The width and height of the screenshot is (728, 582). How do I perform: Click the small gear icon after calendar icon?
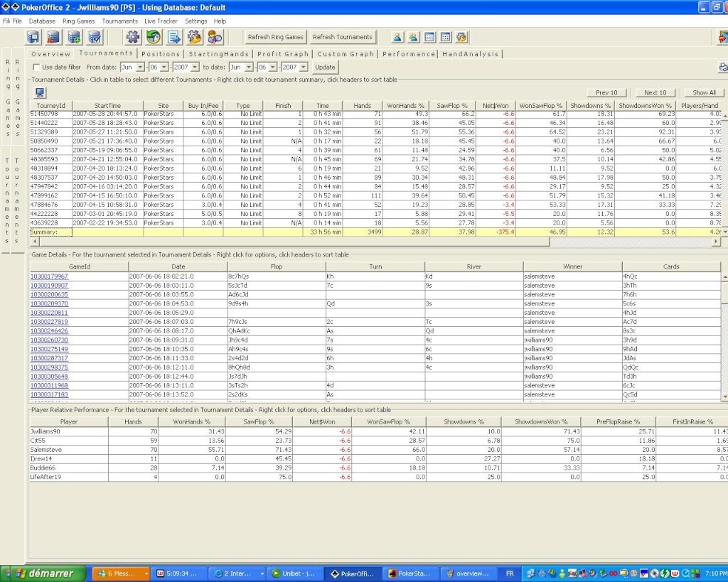[x=461, y=37]
